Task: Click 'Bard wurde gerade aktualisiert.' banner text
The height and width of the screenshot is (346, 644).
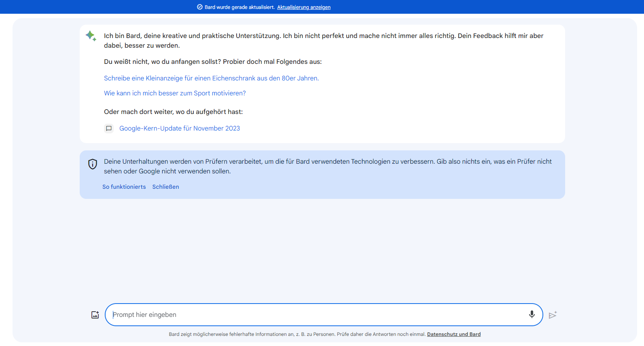Action: [x=239, y=7]
